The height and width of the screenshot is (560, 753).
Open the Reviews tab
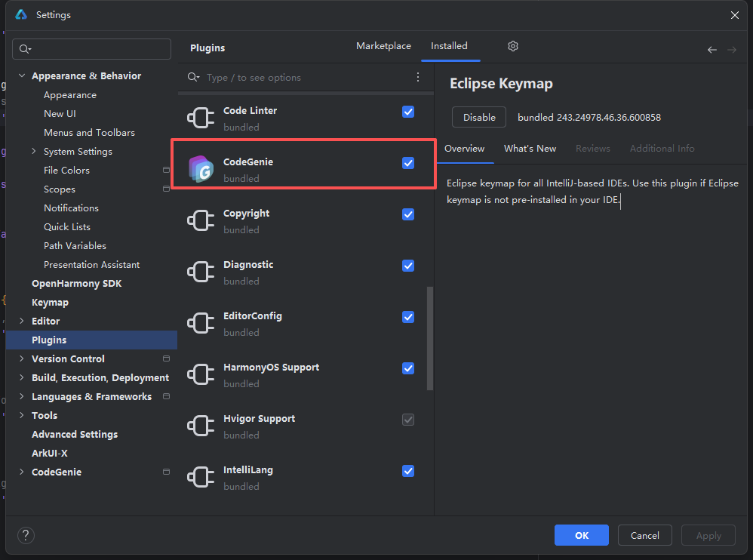click(x=593, y=149)
